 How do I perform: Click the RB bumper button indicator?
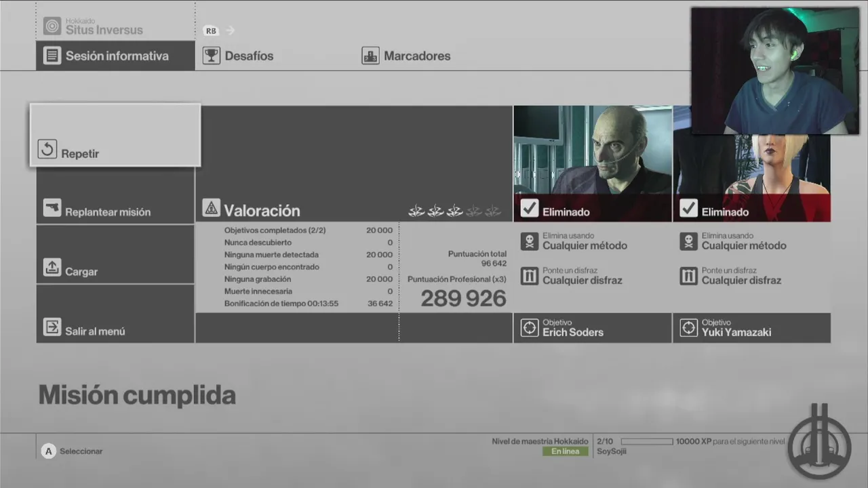click(x=211, y=30)
